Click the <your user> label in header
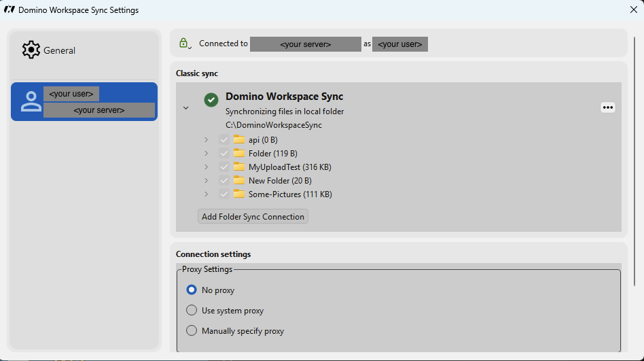Screen dimensions: 644x361 click(x=400, y=44)
